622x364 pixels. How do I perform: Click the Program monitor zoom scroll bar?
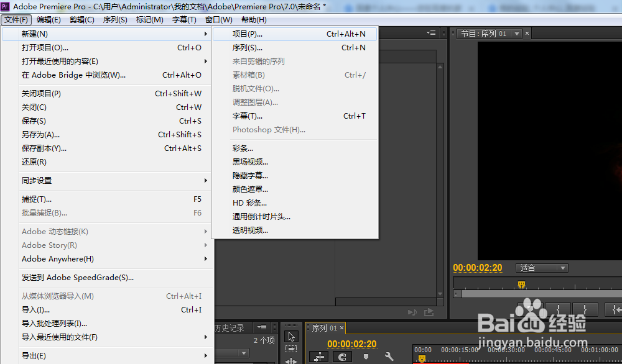(x=542, y=294)
